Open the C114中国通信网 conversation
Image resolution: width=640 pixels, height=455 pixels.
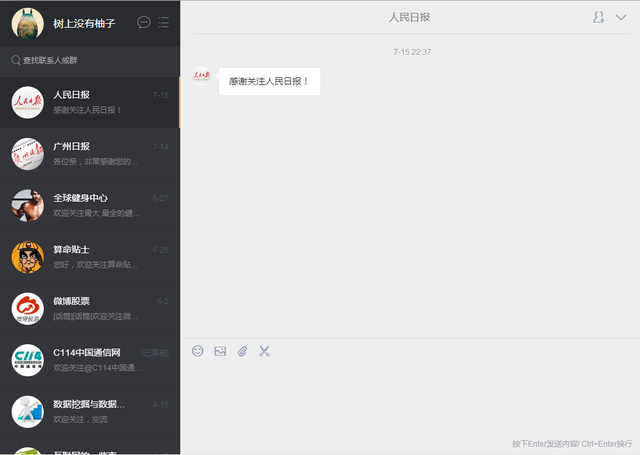click(90, 360)
